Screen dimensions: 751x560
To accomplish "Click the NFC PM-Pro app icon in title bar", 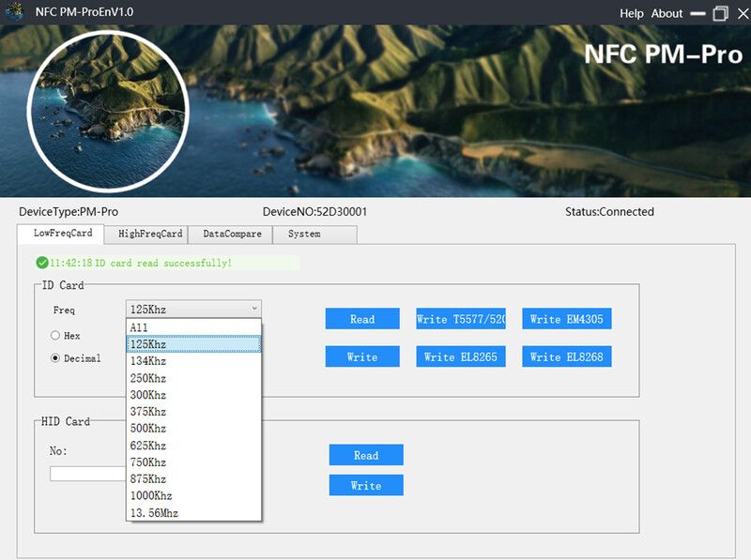I will click(14, 13).
